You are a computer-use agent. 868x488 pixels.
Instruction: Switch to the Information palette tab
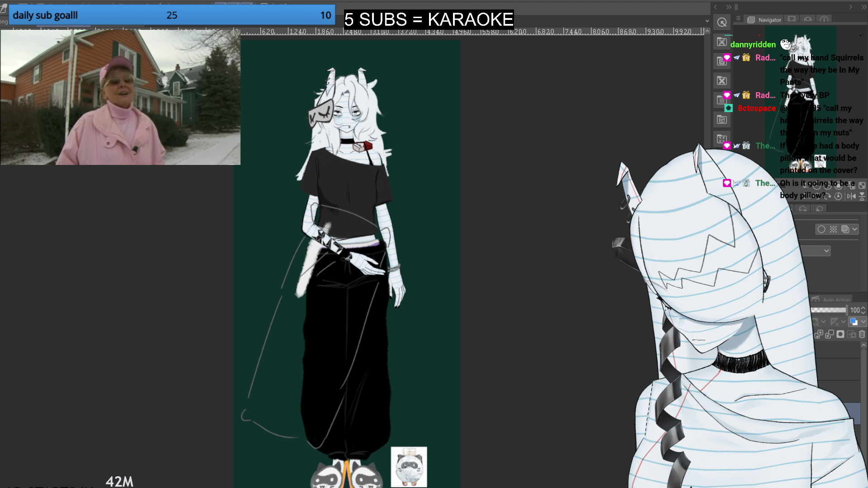point(824,19)
